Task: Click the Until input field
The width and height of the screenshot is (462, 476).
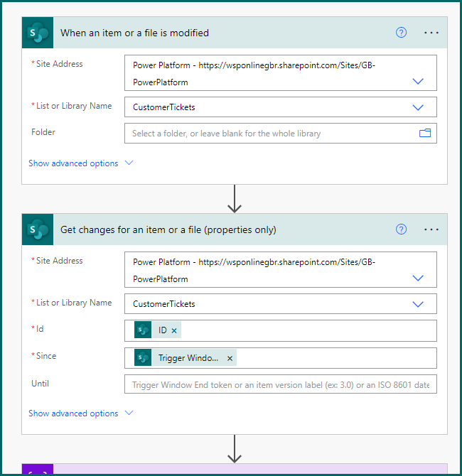Action: (281, 384)
